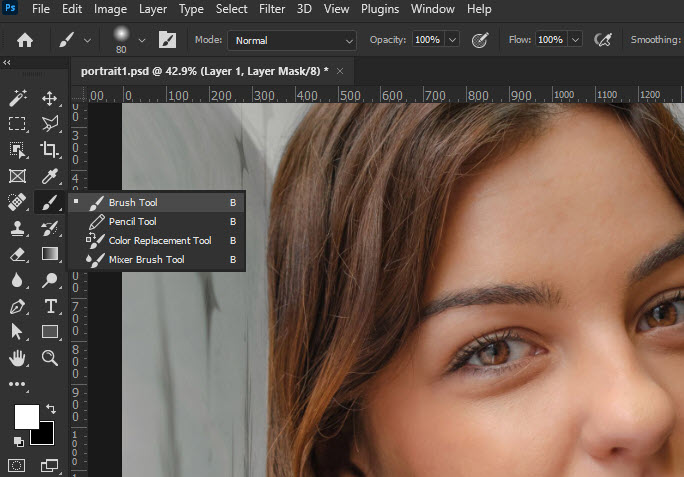Screen dimensions: 684x477
Task: Select the Crop tool
Action: coord(49,150)
